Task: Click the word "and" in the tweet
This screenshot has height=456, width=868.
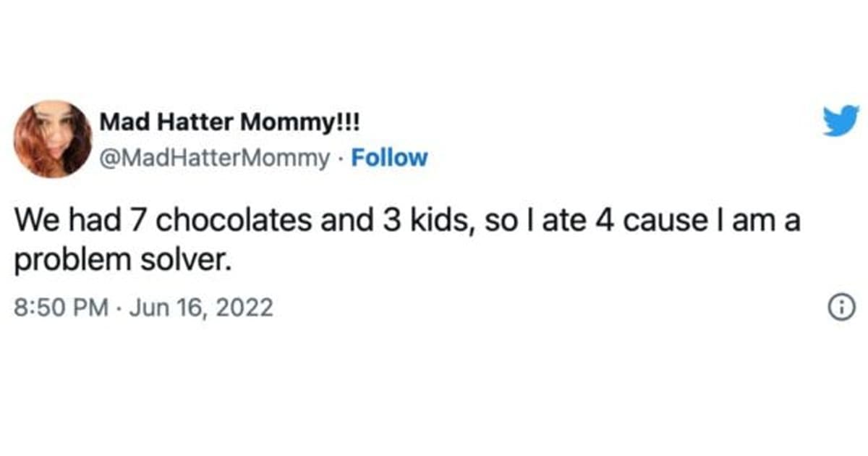Action: [341, 221]
